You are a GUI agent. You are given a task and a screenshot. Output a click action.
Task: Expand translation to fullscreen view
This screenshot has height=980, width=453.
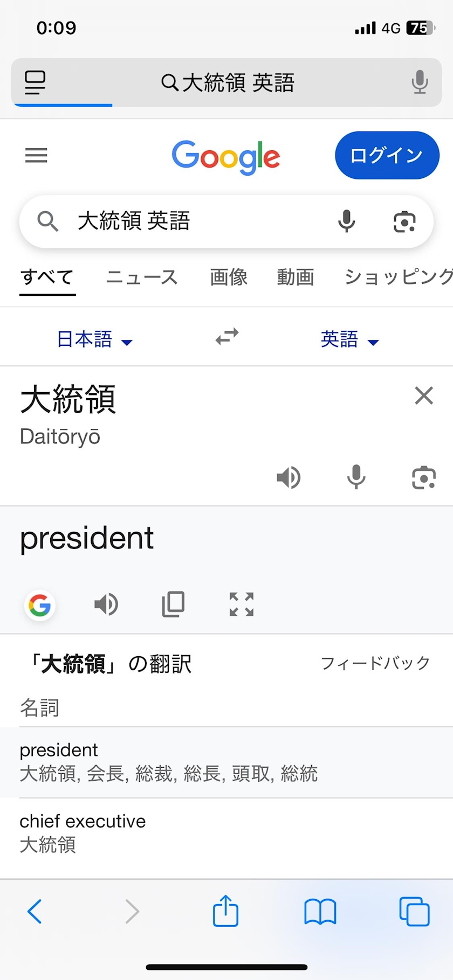click(x=241, y=604)
